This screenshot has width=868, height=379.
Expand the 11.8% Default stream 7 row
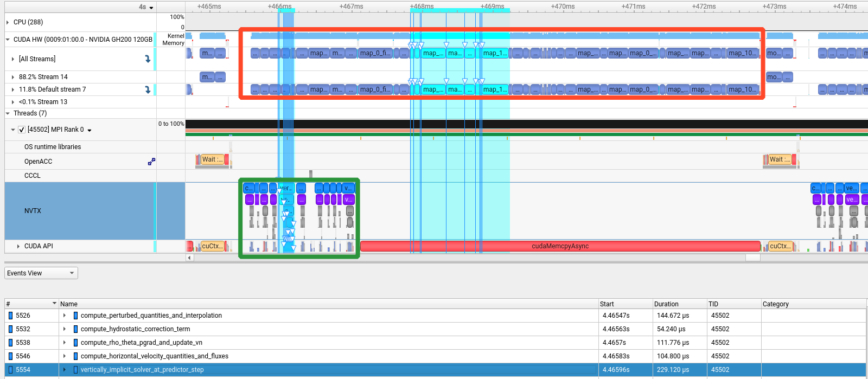tap(13, 89)
